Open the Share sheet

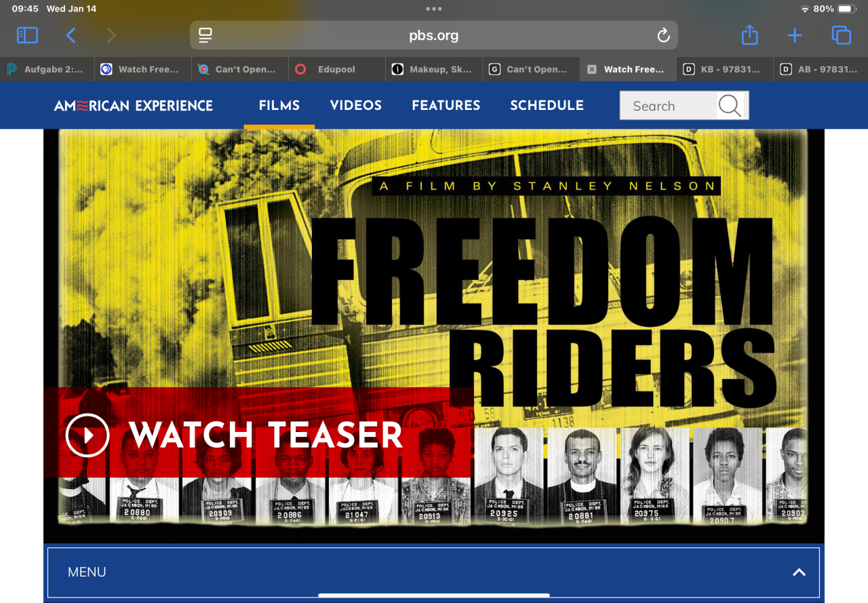[749, 35]
